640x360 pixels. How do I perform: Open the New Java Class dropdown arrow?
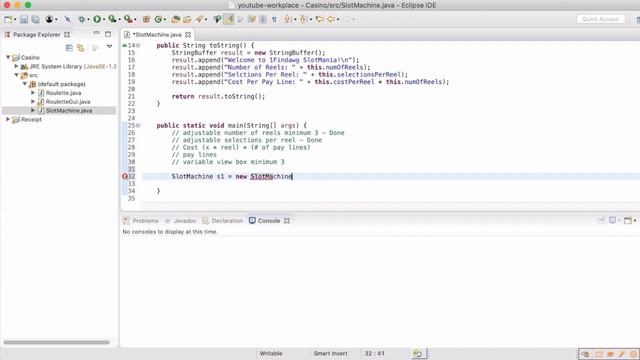click(x=165, y=20)
